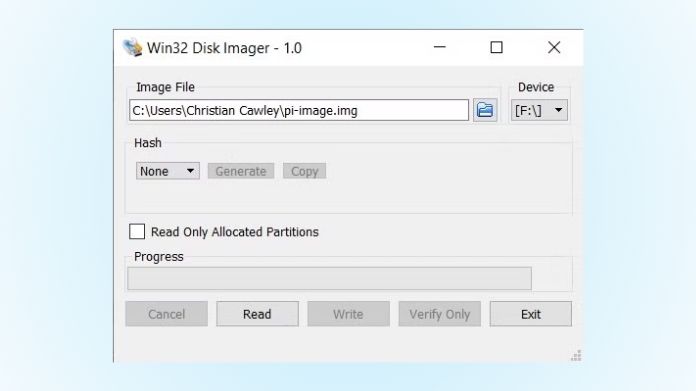Click the "Hash" group label

[148, 143]
